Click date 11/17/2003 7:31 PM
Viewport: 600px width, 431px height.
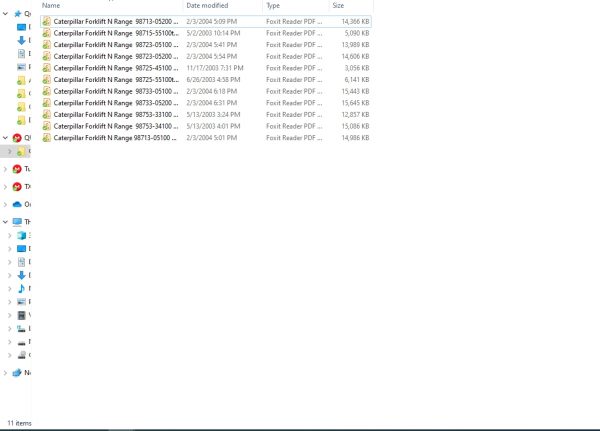click(x=215, y=68)
